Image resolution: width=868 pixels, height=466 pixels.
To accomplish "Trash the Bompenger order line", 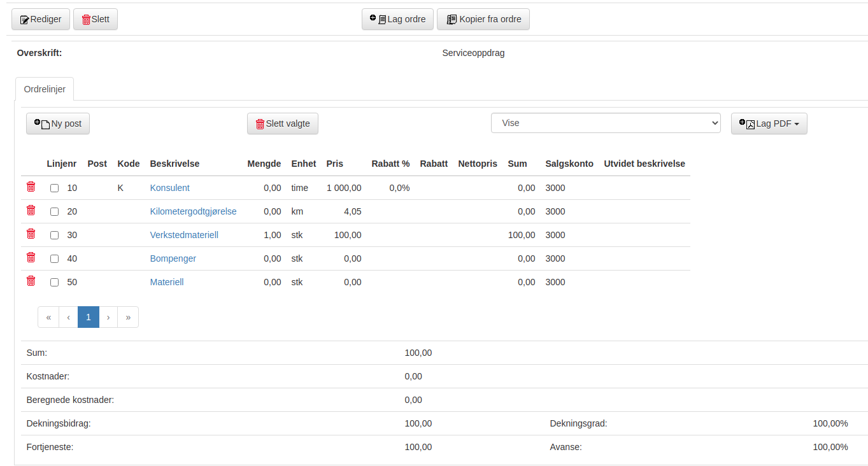I will tap(31, 257).
